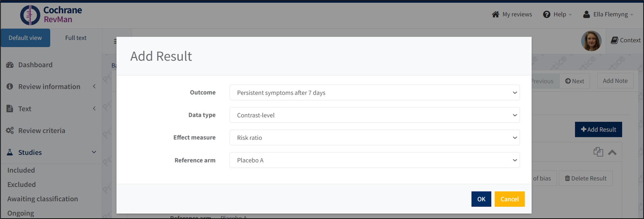Screen dimensions: 644x219
Task: Select the Default view tab
Action: tap(25, 38)
